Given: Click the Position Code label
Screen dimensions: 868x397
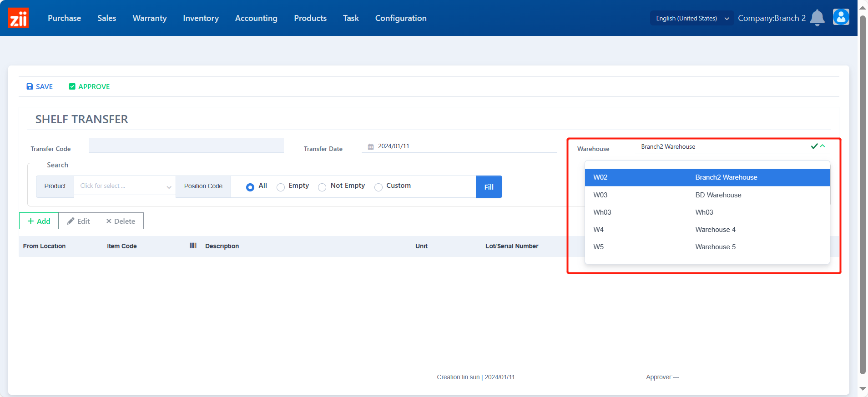Looking at the screenshot, I should pyautogui.click(x=203, y=186).
